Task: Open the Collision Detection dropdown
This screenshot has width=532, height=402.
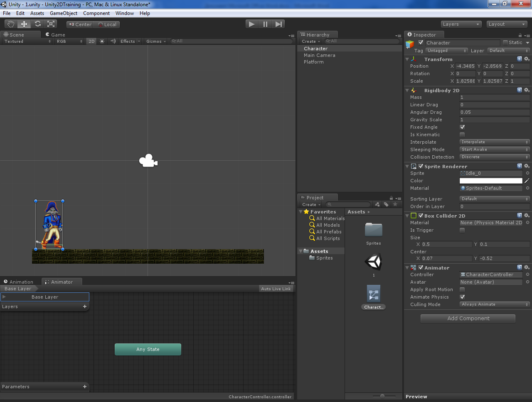Action: pyautogui.click(x=495, y=157)
